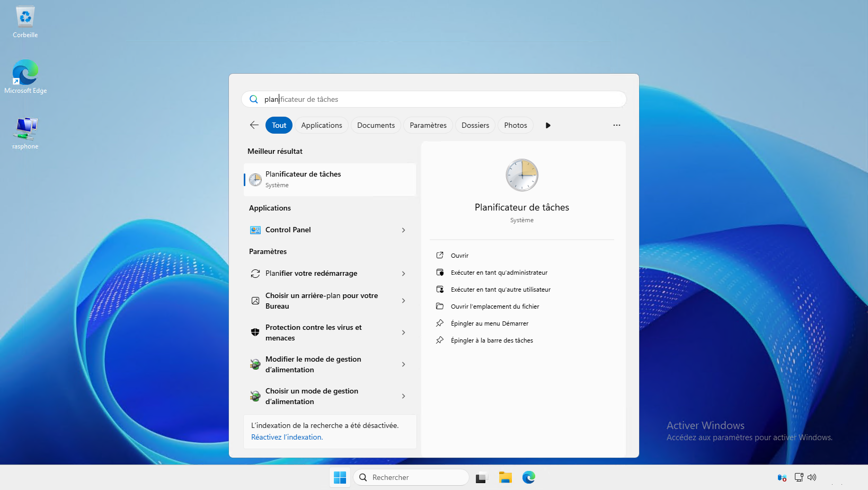Image resolution: width=868 pixels, height=490 pixels.
Task: Open the three-dots more options menu
Action: point(616,125)
